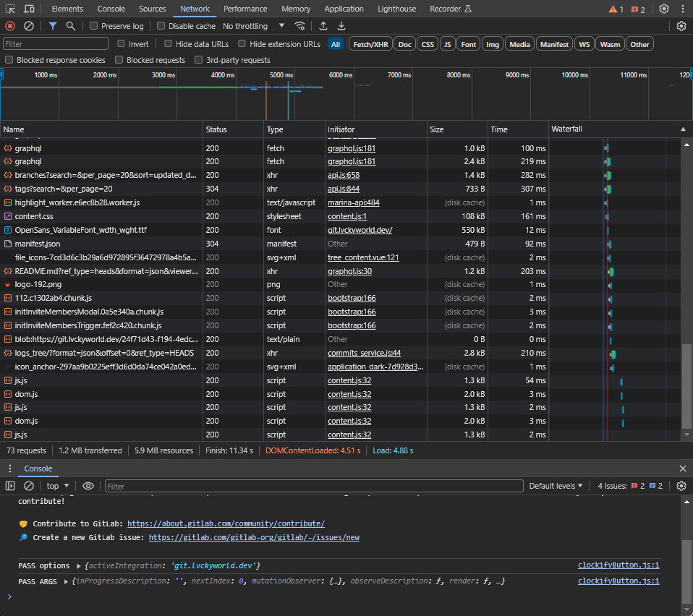The image size is (693, 616).
Task: Toggle the network filter funnel icon
Action: [x=53, y=26]
